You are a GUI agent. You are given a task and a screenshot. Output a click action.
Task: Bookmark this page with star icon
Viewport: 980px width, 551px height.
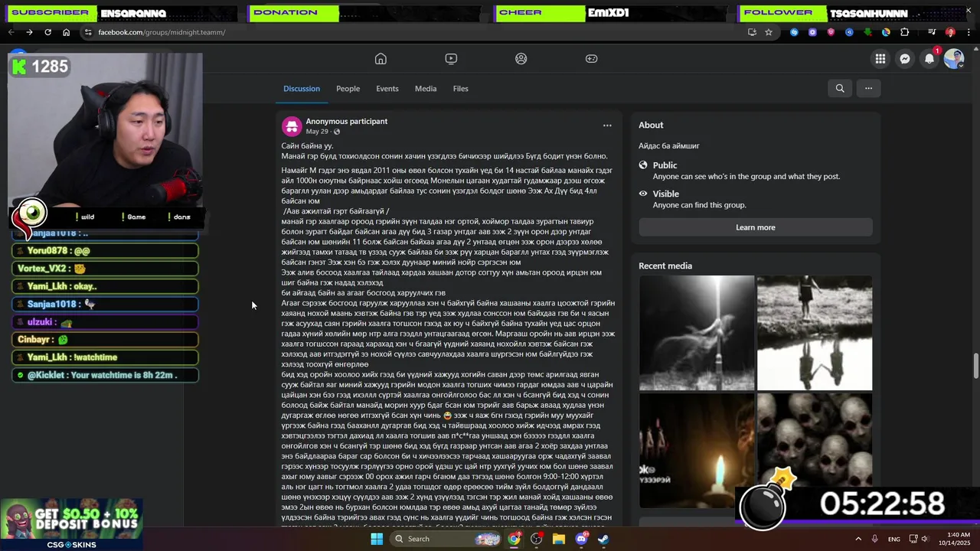click(x=769, y=32)
